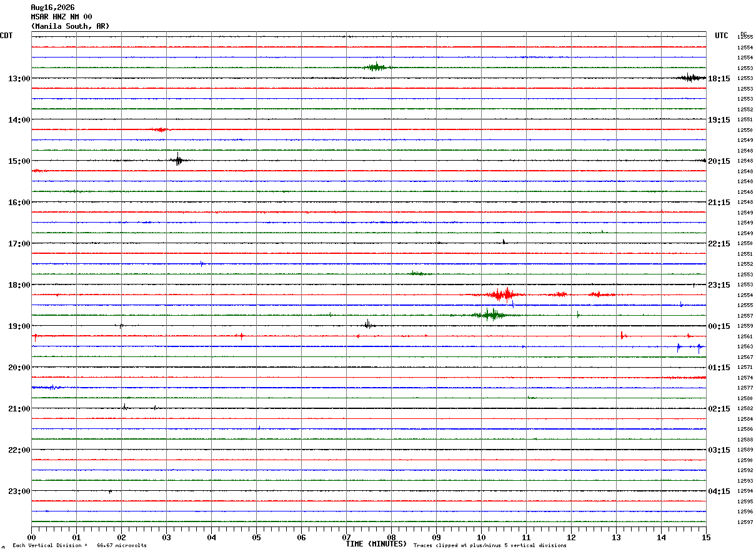Select the 04:15 UTC row label
This screenshot has height=554, width=756.
(x=719, y=491)
